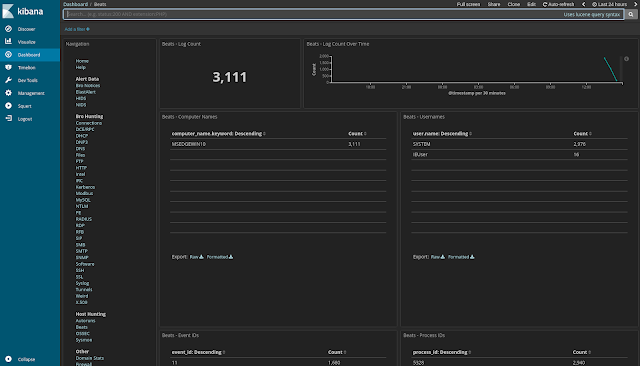
Task: Click SYSTEM username table cell
Action: coord(422,144)
